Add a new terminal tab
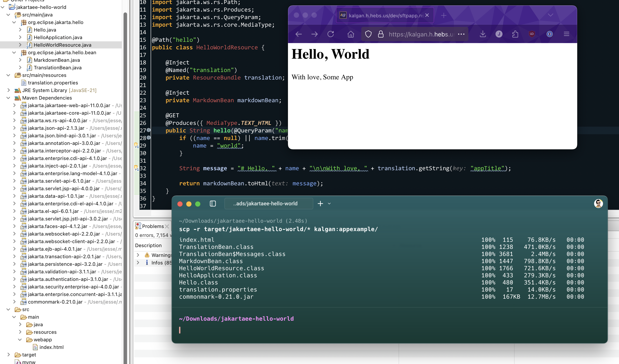The height and width of the screenshot is (364, 619). click(x=320, y=204)
